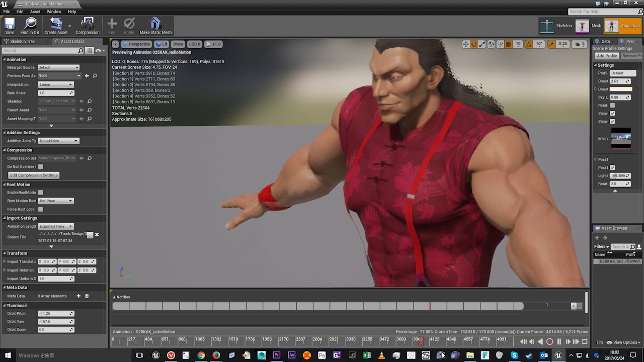
Task: Toggle the Do Not Override checkbox
Action: (x=41, y=166)
